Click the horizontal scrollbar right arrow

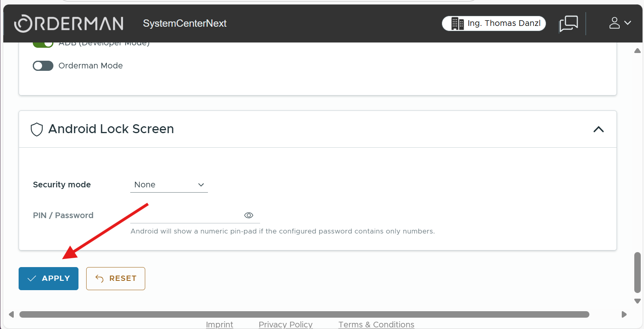[x=624, y=314]
